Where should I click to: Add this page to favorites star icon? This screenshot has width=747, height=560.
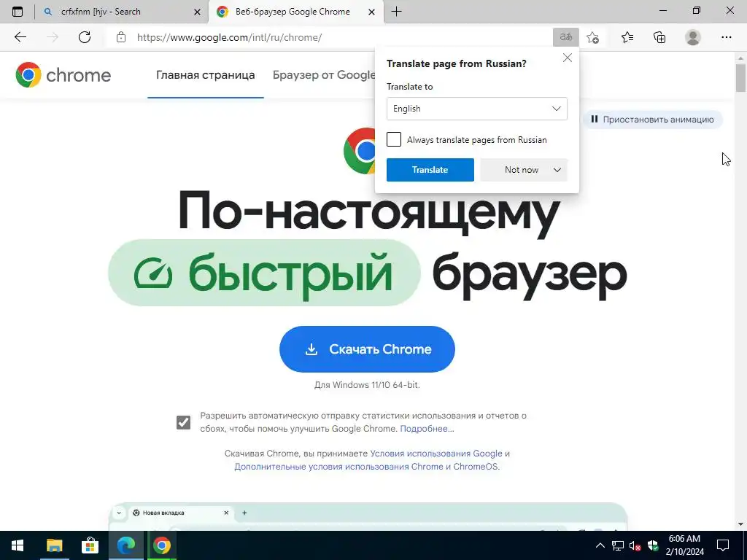[x=592, y=37]
